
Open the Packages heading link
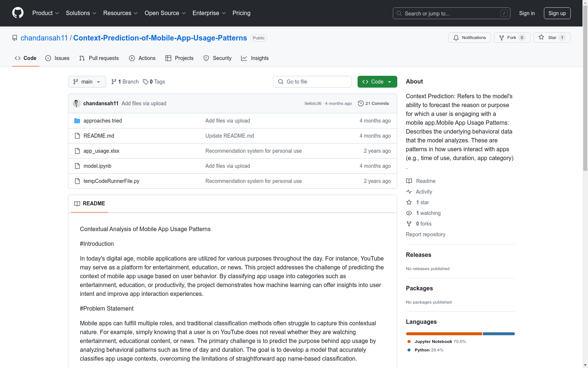[x=419, y=288]
